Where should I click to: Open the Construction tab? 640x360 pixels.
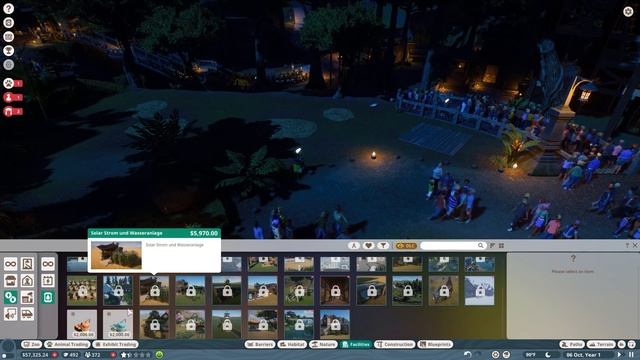(x=394, y=344)
